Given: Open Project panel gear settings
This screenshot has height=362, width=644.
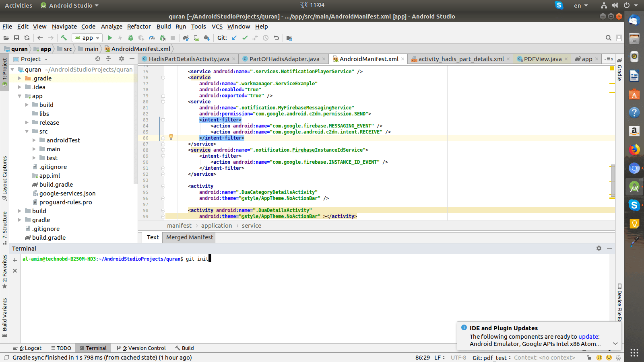Looking at the screenshot, I should (x=122, y=59).
